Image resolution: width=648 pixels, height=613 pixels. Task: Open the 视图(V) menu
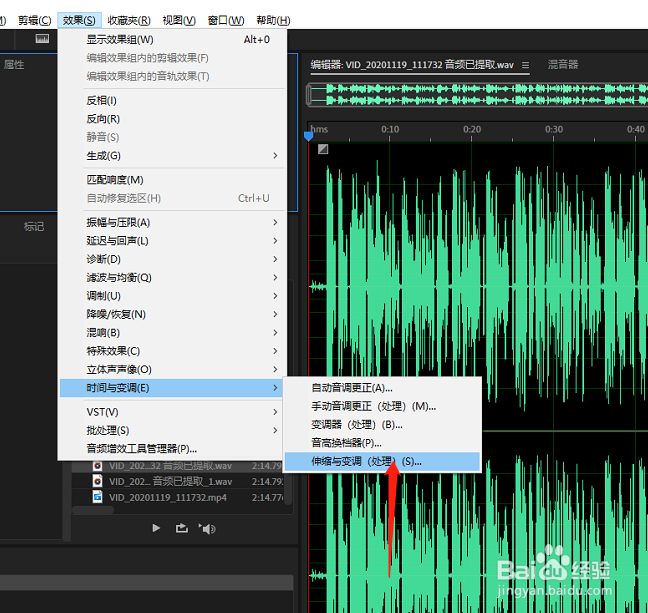[x=179, y=20]
